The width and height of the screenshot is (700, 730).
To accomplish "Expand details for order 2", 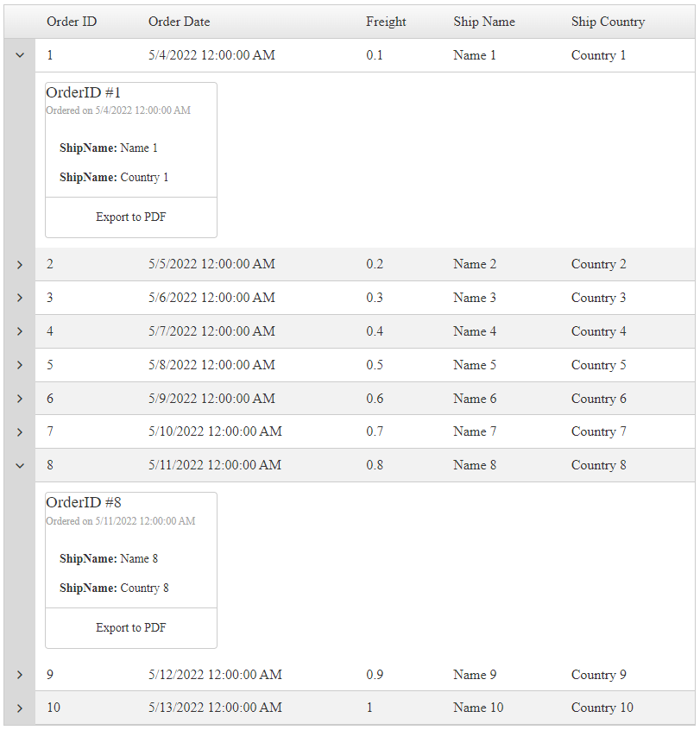I will click(20, 265).
